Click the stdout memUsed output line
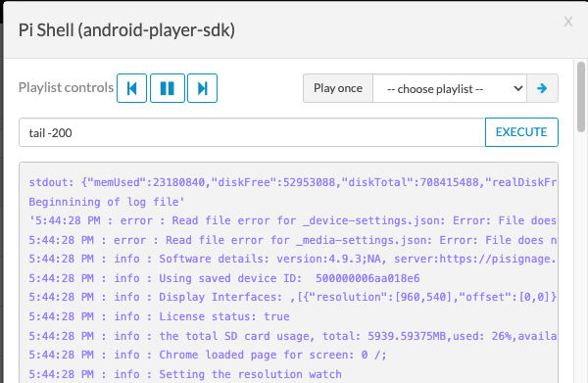Screen dimensions: 588x383 [292, 182]
